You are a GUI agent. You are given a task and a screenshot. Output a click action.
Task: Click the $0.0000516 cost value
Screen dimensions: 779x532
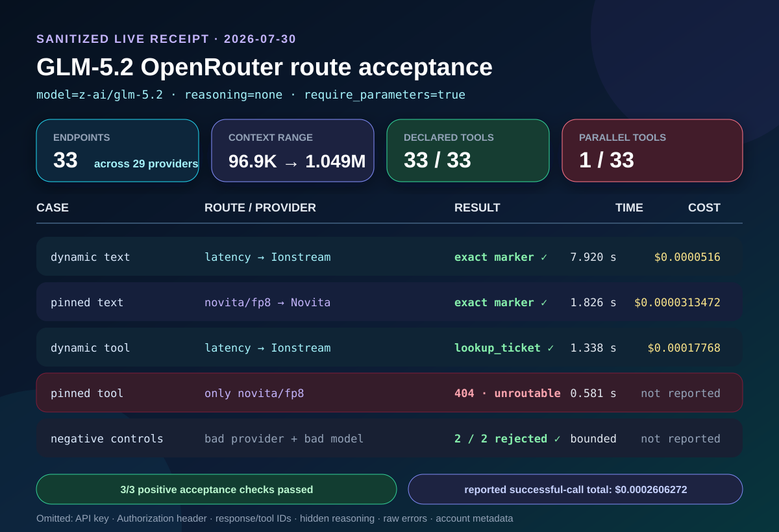click(687, 257)
